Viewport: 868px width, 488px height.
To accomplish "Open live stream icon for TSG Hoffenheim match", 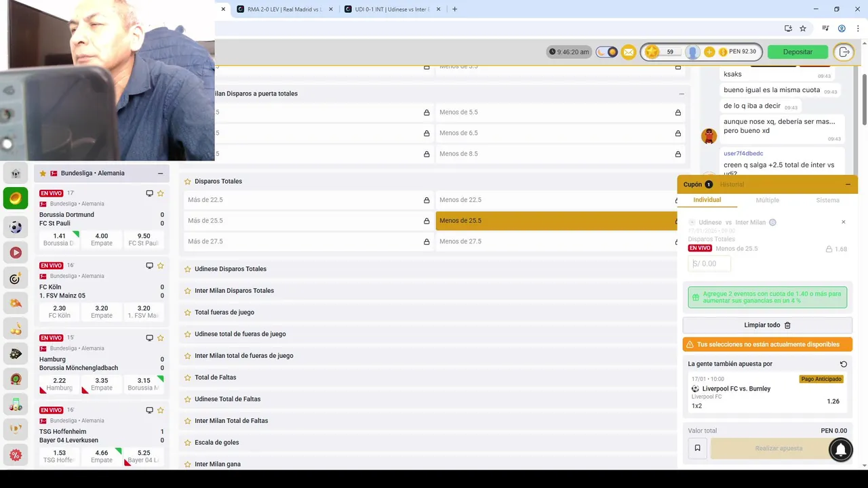I will pos(149,410).
